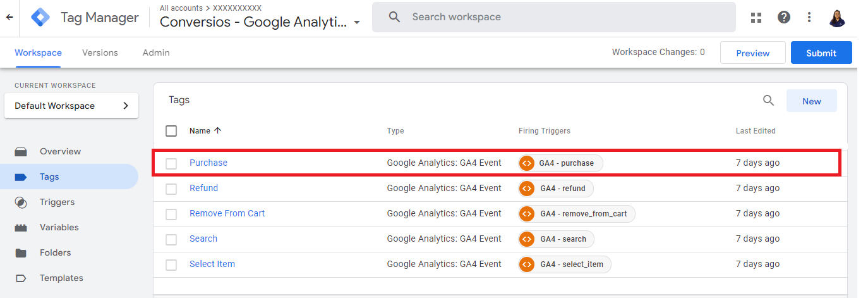Check the Purchase tag checkbox
This screenshot has height=298, width=868.
171,164
